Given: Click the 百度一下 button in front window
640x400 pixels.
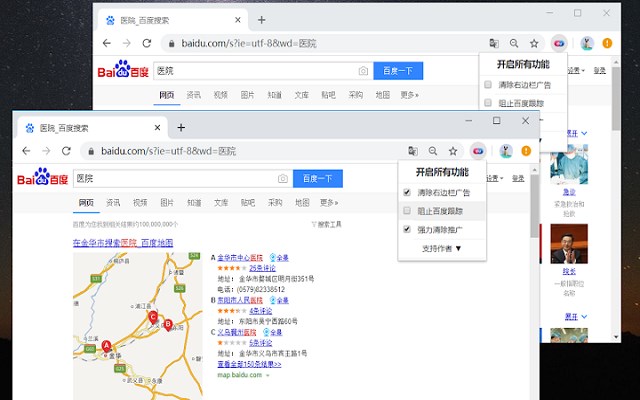Looking at the screenshot, I should pos(318,179).
